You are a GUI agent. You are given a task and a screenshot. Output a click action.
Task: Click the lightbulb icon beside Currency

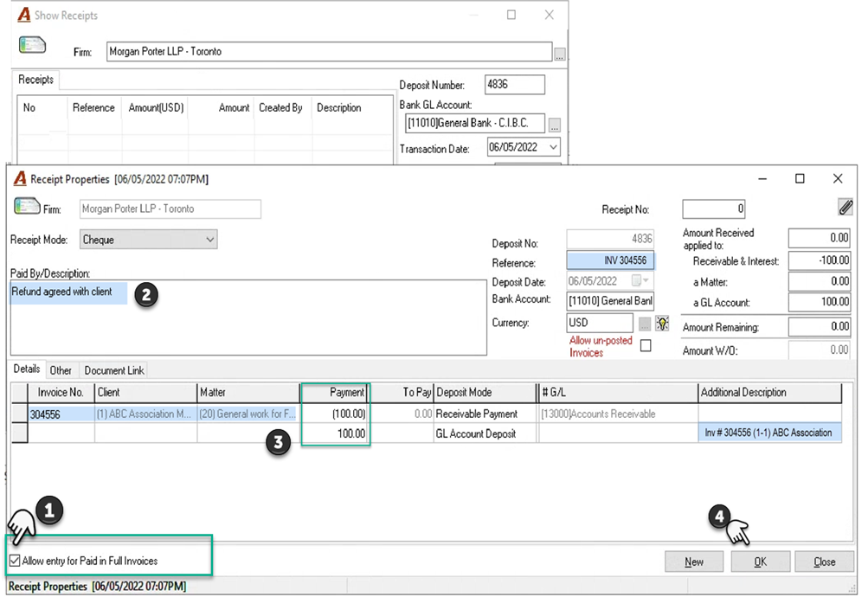coord(662,323)
